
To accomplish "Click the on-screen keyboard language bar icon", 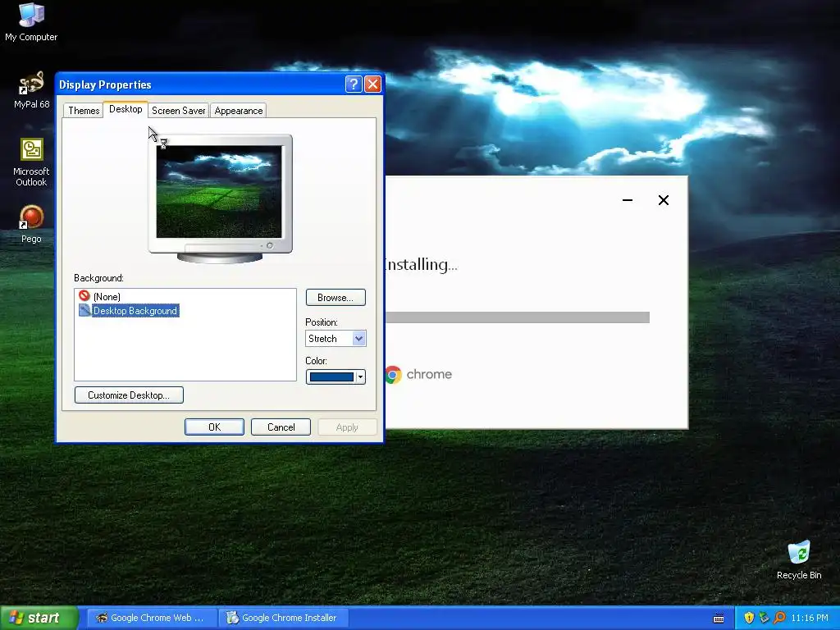I will [x=719, y=619].
